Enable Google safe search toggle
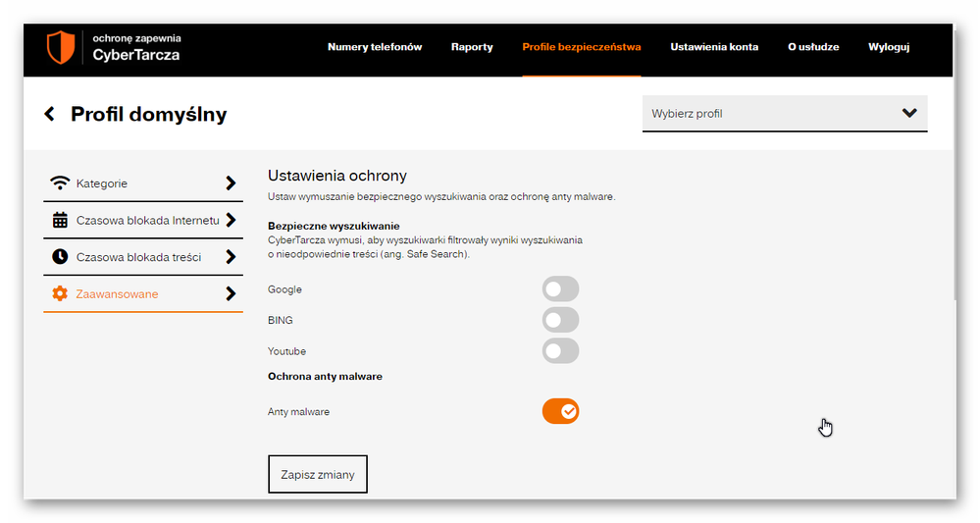 click(560, 289)
